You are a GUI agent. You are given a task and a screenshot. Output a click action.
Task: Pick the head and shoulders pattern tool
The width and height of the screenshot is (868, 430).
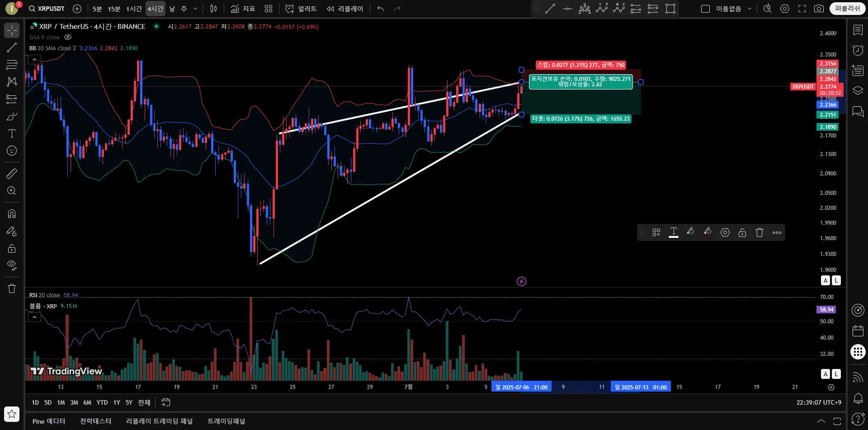pyautogui.click(x=585, y=9)
